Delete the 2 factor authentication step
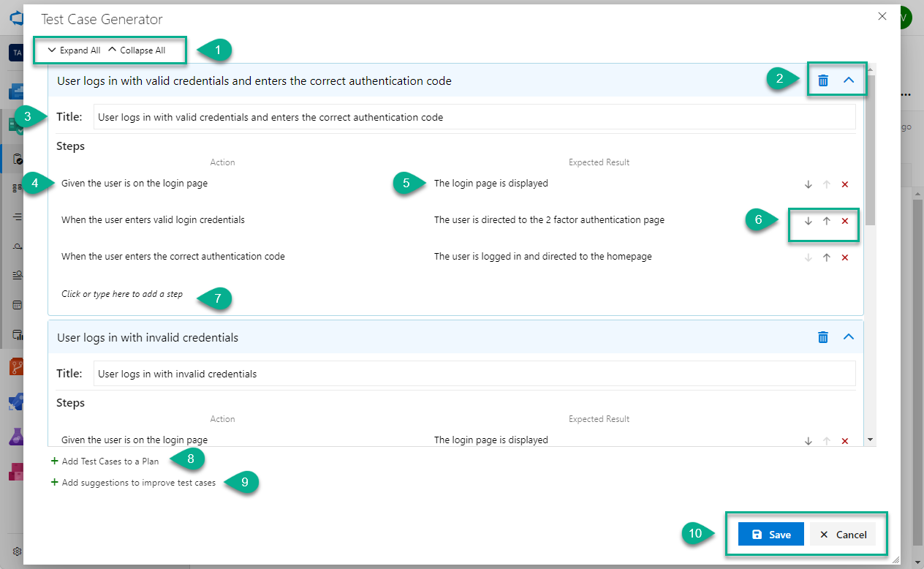The height and width of the screenshot is (569, 924). tap(845, 221)
